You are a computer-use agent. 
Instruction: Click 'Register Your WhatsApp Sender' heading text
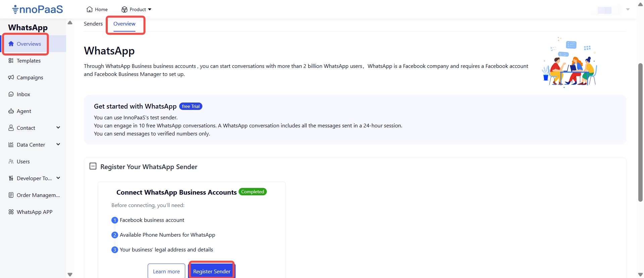(x=149, y=167)
